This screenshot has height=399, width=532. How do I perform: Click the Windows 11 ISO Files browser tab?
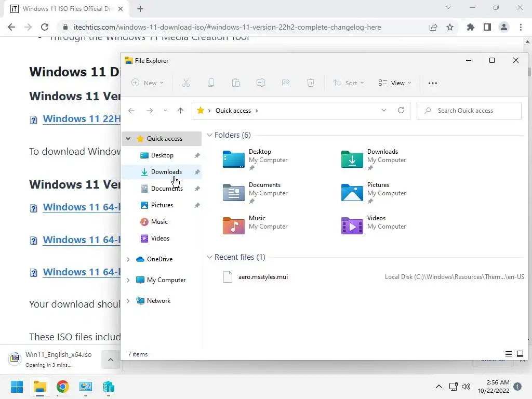66,9
